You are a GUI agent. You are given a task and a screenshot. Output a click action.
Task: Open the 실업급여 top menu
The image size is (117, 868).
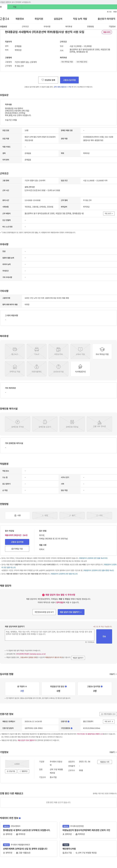click(58, 19)
